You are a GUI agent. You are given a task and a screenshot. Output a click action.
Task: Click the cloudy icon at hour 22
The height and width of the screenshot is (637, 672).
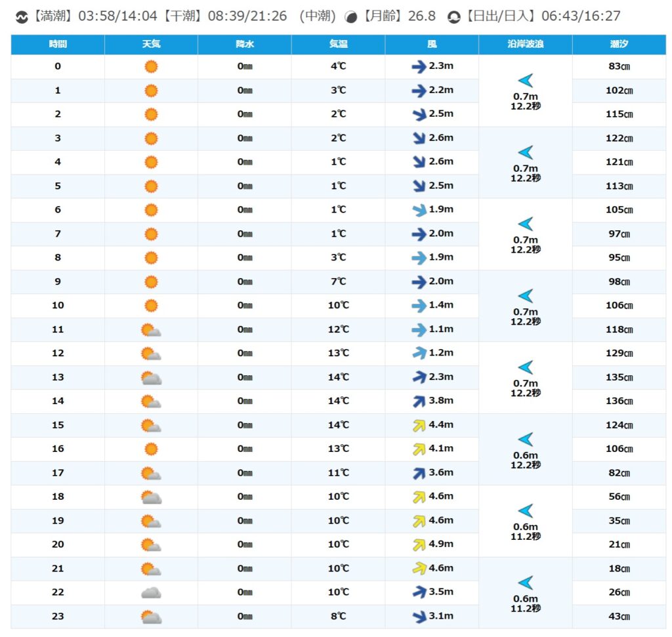[x=151, y=592]
